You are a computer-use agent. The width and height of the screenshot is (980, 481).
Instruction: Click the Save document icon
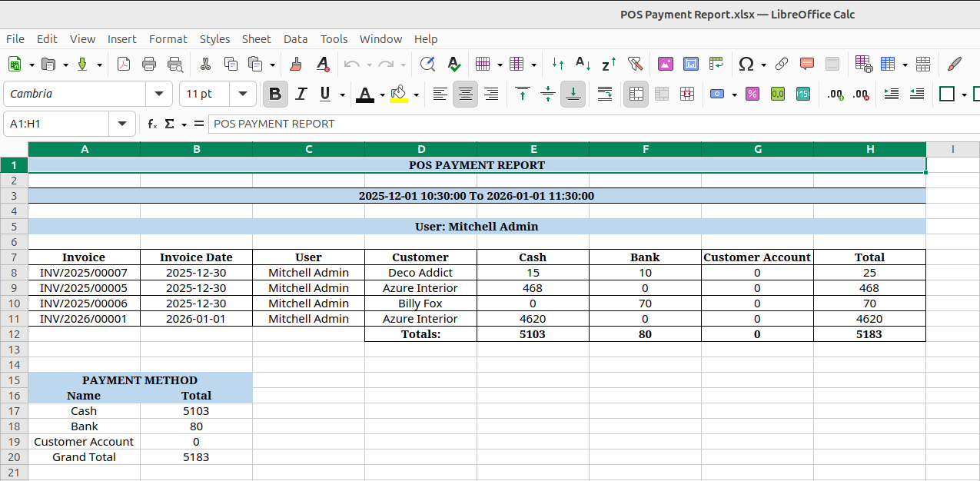(x=83, y=65)
